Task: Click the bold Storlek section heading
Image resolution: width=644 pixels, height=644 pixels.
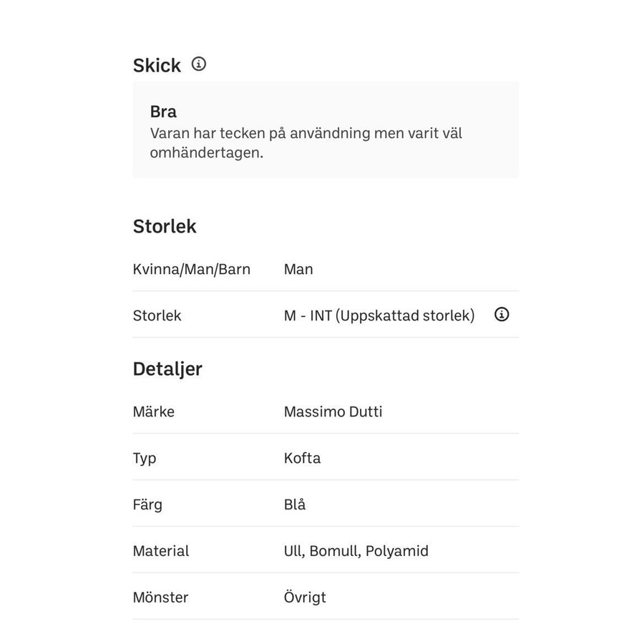Action: [x=165, y=227]
